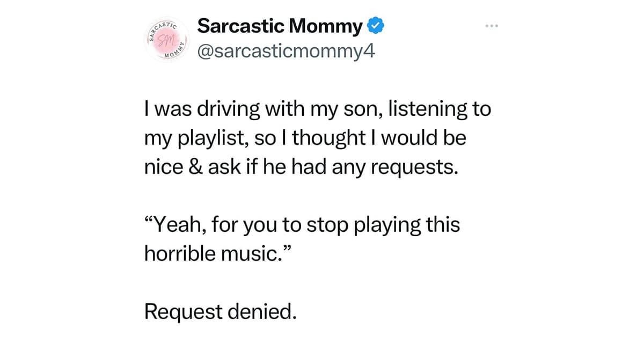Open the three-dot more options menu
This screenshot has height=337, width=644.
(492, 25)
